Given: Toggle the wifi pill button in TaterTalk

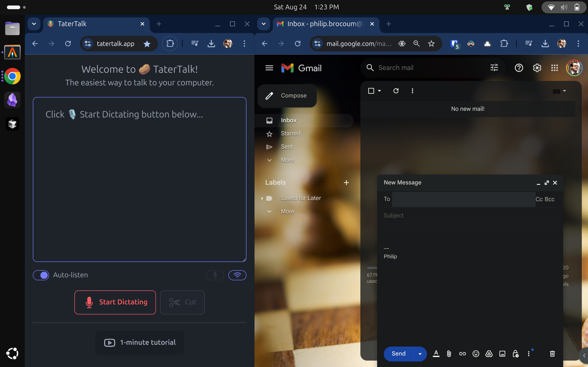Looking at the screenshot, I should click(x=237, y=275).
